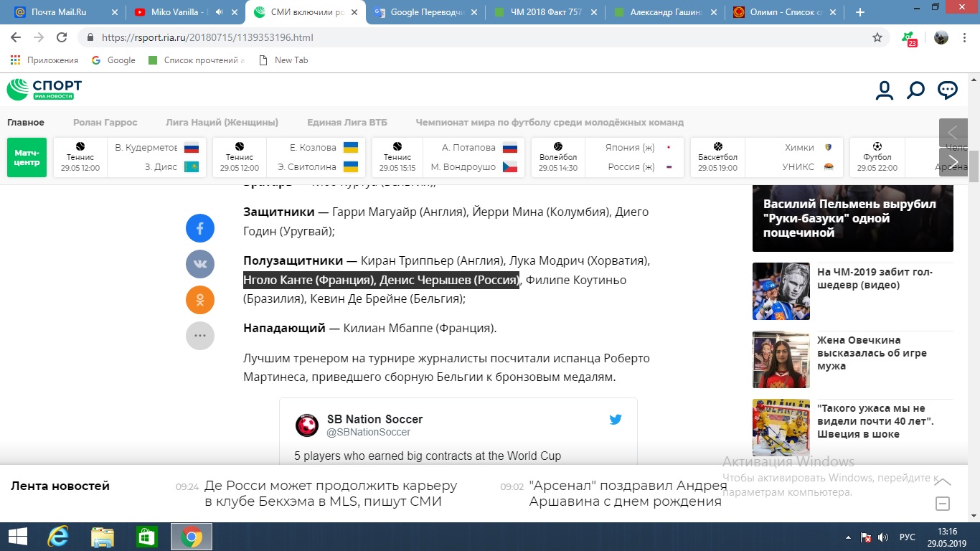Open new browser tab with plus button
This screenshot has height=551, width=980.
tap(860, 12)
